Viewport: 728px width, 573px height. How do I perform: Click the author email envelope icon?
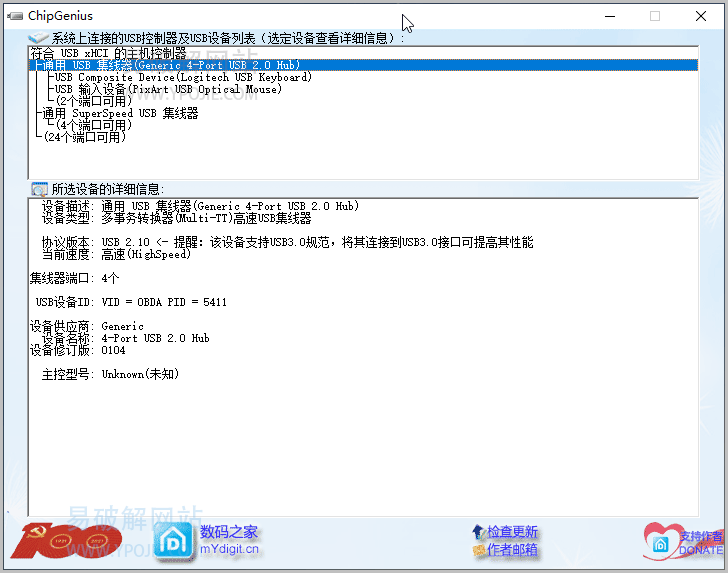tap(478, 550)
